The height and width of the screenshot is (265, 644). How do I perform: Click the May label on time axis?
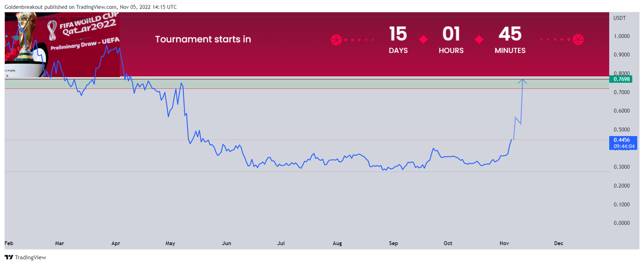click(170, 243)
